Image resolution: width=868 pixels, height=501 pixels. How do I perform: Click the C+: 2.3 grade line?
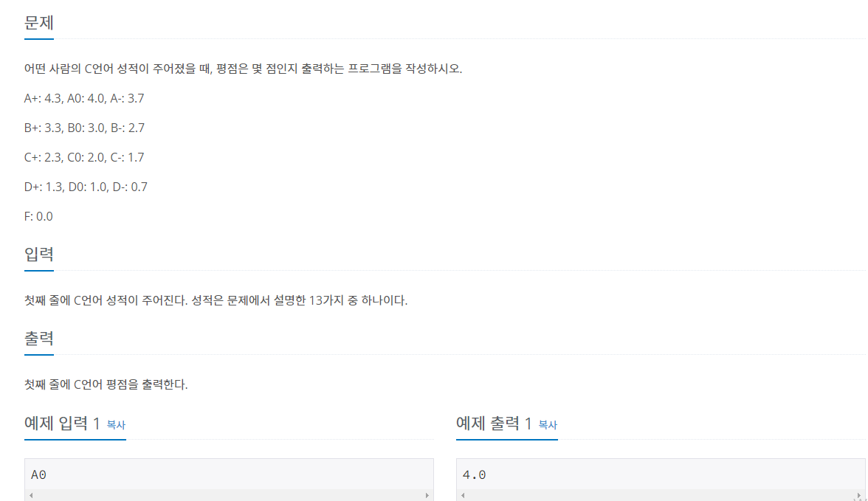pos(84,157)
